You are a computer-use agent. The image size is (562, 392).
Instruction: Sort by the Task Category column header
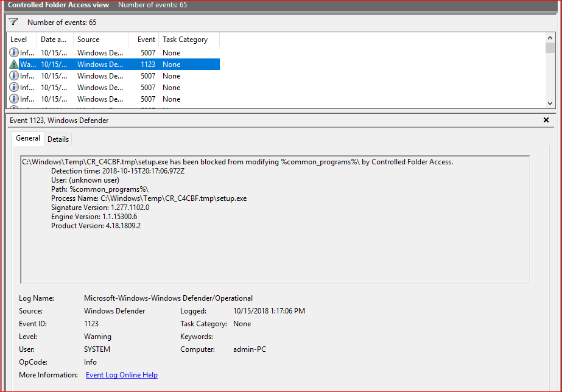coord(189,40)
